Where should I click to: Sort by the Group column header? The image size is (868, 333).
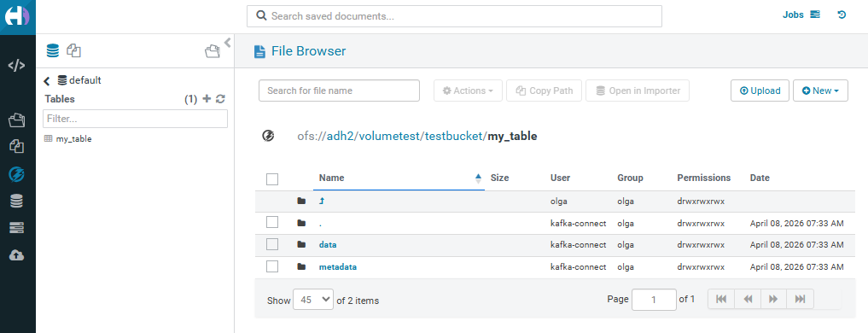tap(630, 178)
